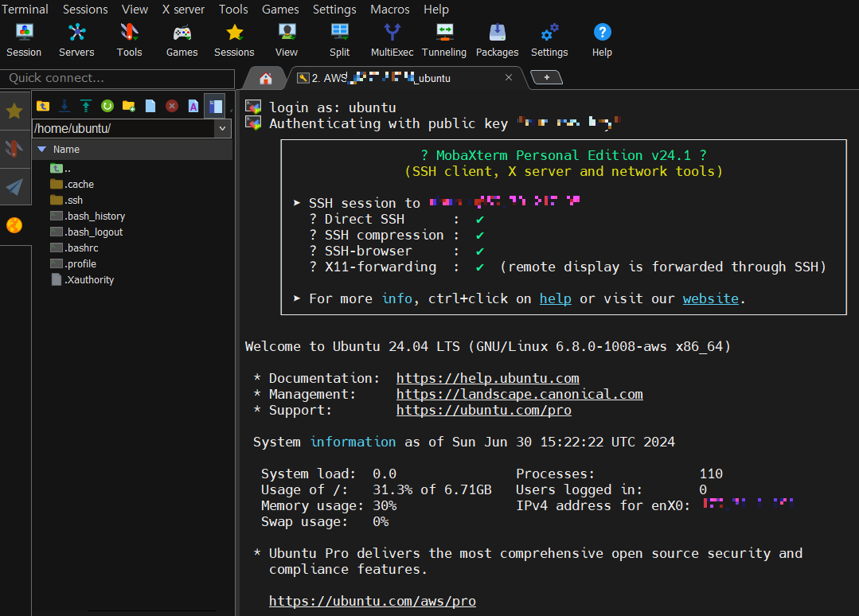The width and height of the screenshot is (859, 616).
Task: Open tools knife tab in left sidebar
Action: (15, 149)
